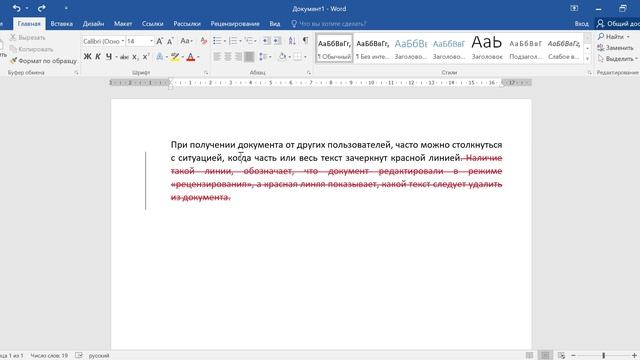Open paragraph shading fill bucket
Image resolution: width=640 pixels, height=360 pixels.
(x=282, y=57)
